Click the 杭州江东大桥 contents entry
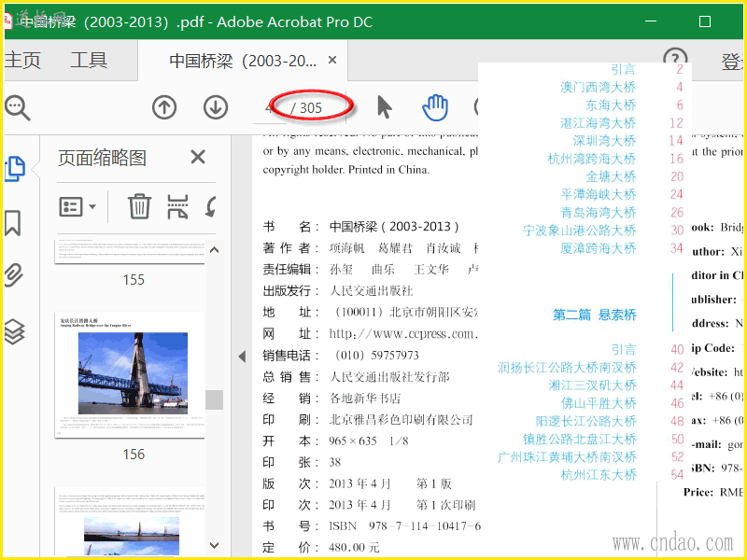747x560 pixels. (x=598, y=475)
